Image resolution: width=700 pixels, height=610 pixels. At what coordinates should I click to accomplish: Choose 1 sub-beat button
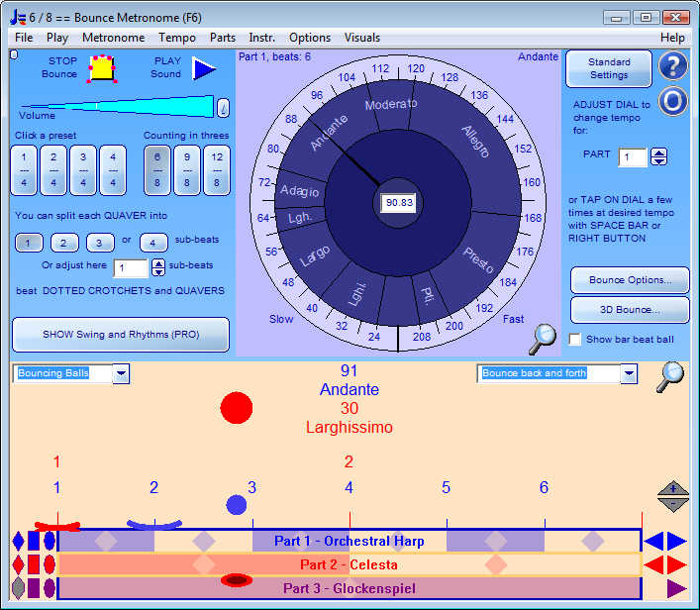click(x=29, y=243)
